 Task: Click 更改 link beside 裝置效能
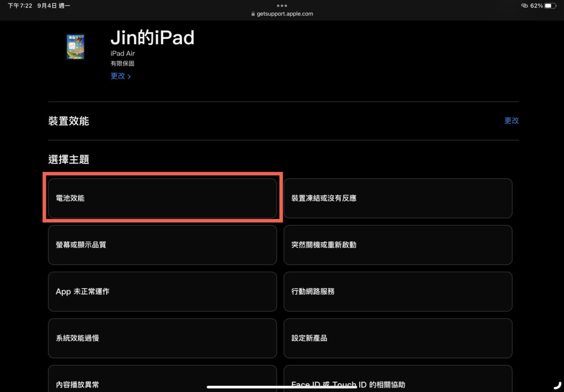(511, 120)
